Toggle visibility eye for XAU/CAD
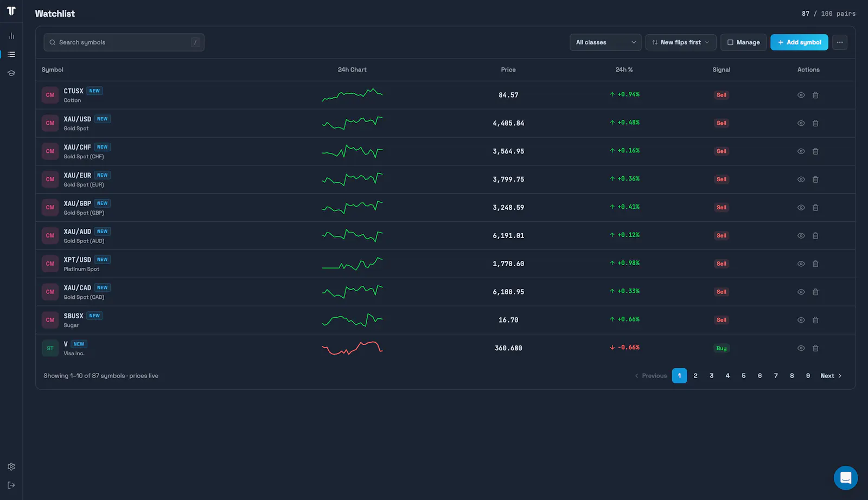The height and width of the screenshot is (500, 868). [x=801, y=292]
